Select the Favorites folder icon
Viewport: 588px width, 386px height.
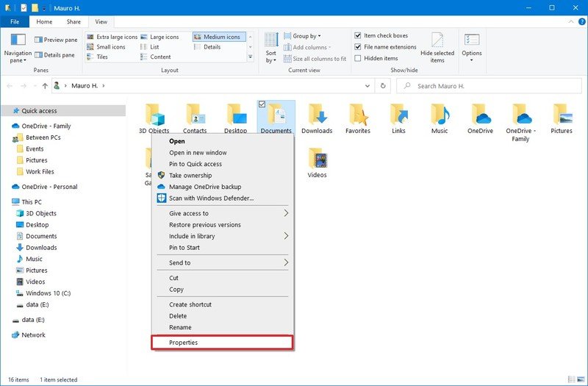tap(358, 115)
